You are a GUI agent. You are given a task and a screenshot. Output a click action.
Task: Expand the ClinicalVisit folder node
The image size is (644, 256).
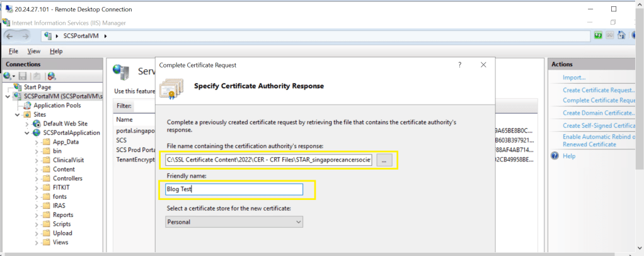[x=37, y=160]
